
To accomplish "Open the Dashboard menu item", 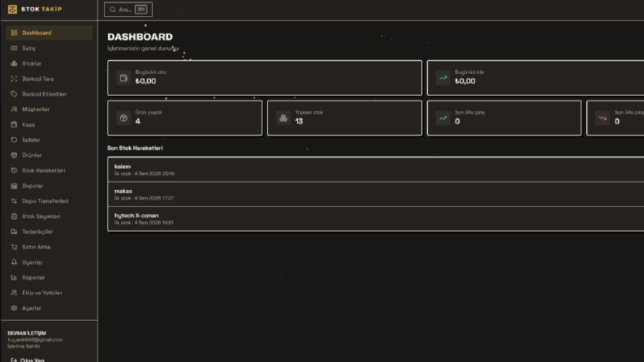I will pyautogui.click(x=50, y=32).
